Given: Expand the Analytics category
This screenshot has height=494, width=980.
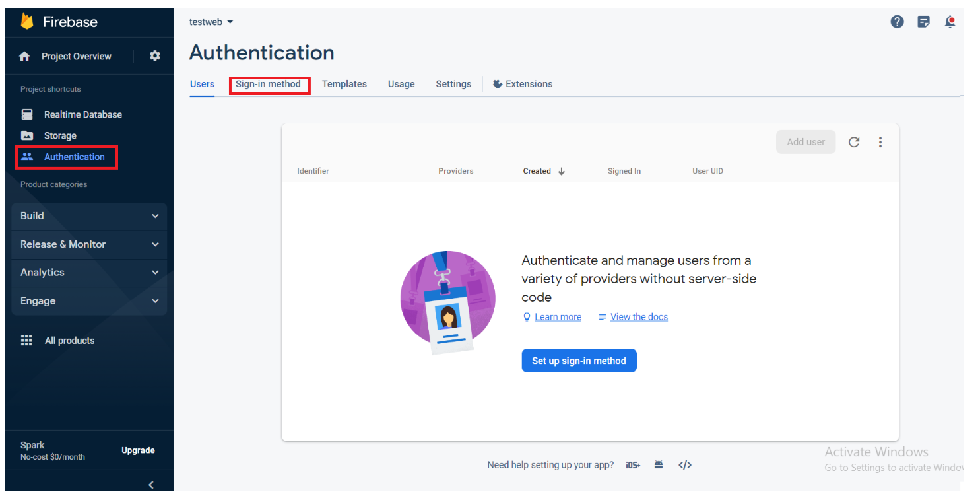Looking at the screenshot, I should 89,272.
